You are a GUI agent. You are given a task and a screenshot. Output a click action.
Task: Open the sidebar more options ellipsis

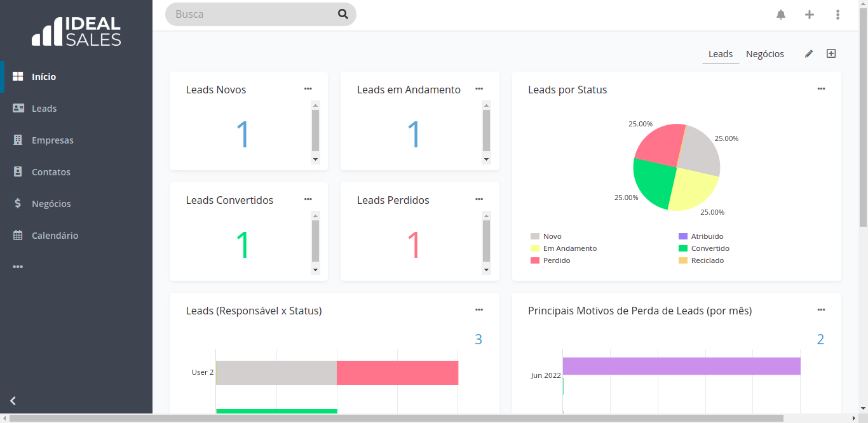(x=18, y=267)
